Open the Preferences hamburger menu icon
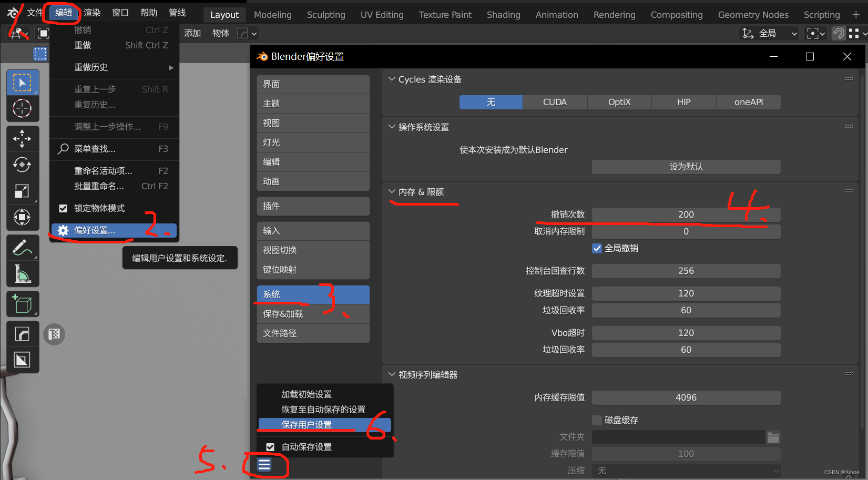The height and width of the screenshot is (480, 868). coord(264,465)
